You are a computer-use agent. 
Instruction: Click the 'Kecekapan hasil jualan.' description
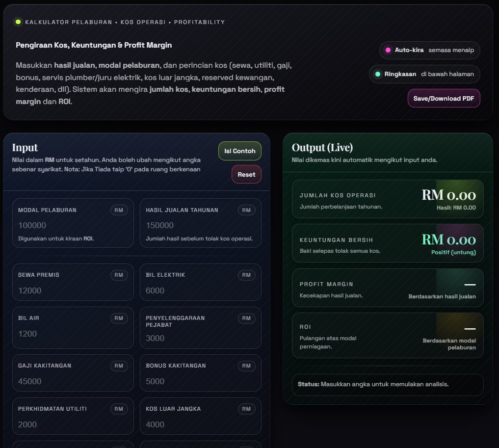[331, 295]
